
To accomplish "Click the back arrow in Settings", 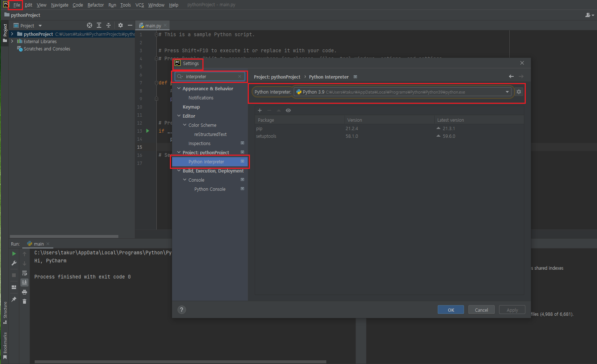I will tap(511, 76).
